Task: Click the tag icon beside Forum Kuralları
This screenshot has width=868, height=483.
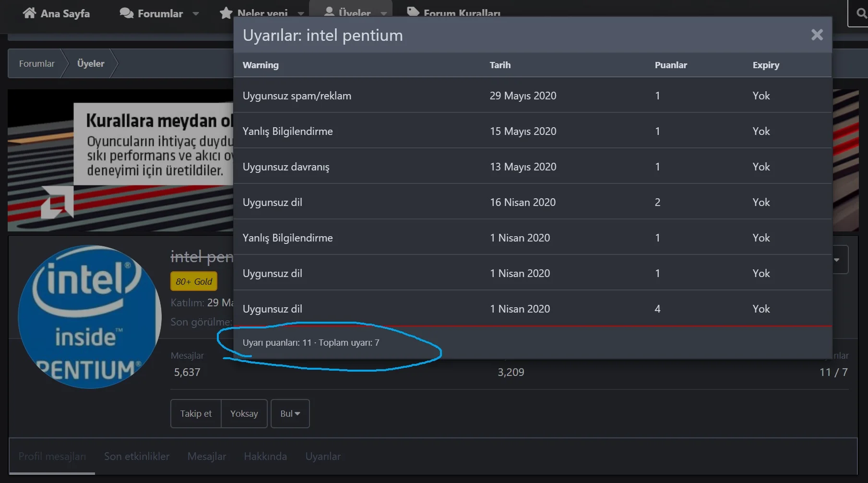Action: (413, 12)
